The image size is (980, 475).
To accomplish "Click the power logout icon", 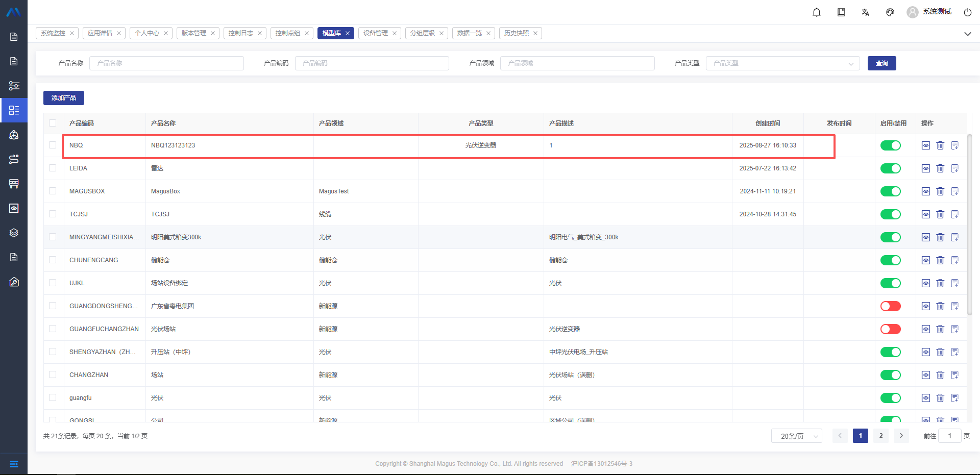I will pyautogui.click(x=967, y=12).
